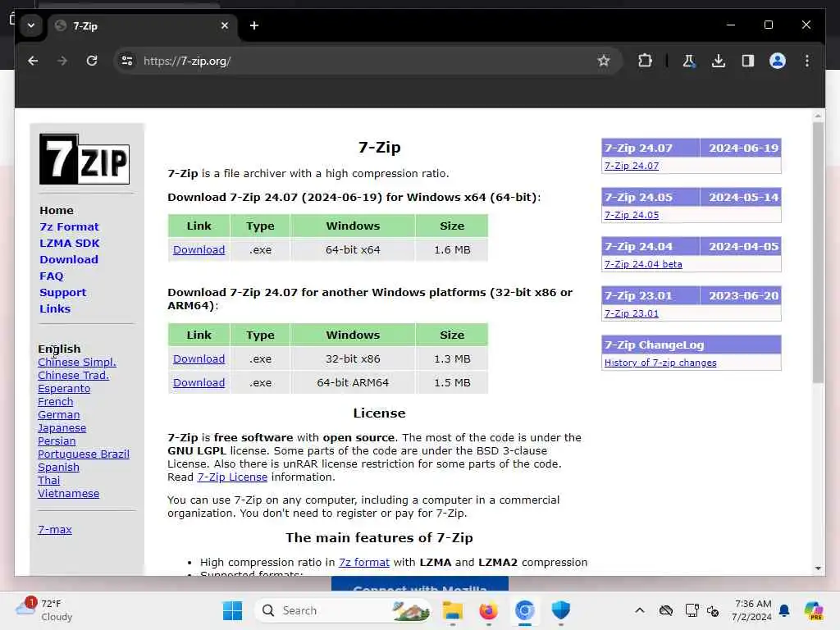Image resolution: width=840 pixels, height=630 pixels.
Task: Open the 7z format link in features
Action: tap(363, 563)
